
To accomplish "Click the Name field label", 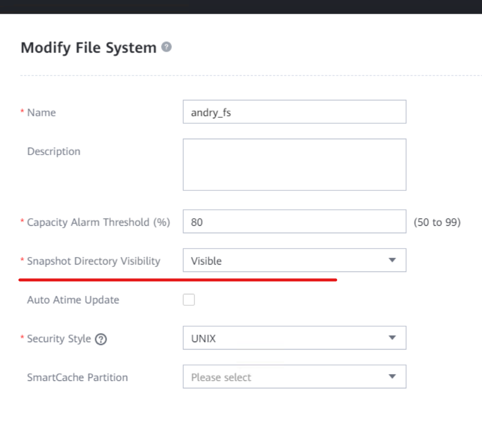I will click(x=41, y=112).
